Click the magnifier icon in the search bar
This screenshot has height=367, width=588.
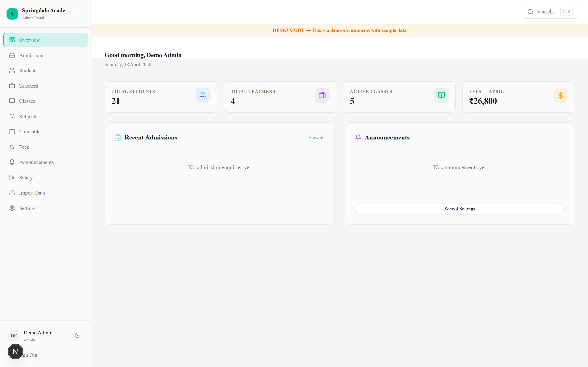point(530,11)
